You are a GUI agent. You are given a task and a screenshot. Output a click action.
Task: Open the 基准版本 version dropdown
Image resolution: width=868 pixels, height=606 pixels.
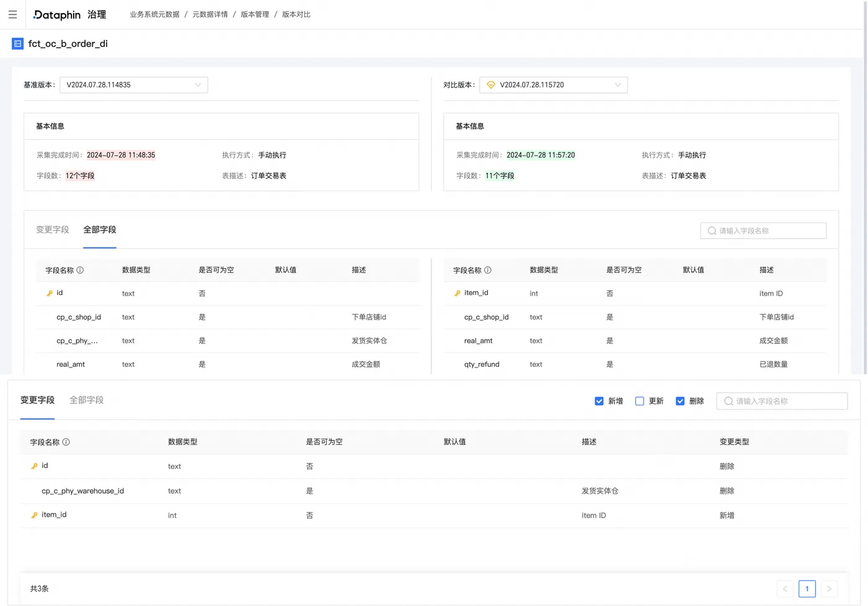(x=134, y=85)
